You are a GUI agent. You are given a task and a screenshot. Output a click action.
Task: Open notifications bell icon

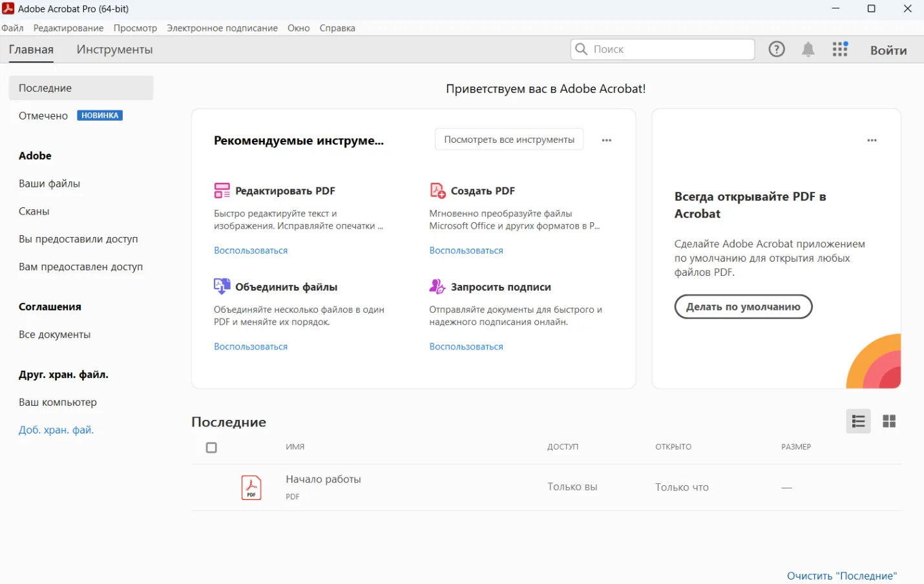click(x=808, y=50)
